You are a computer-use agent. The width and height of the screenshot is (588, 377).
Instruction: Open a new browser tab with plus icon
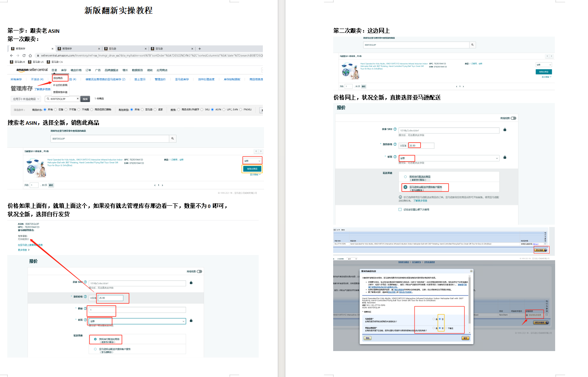pos(199,49)
